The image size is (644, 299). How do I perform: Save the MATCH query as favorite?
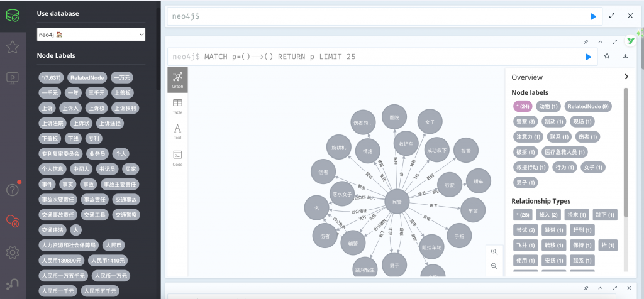point(608,57)
